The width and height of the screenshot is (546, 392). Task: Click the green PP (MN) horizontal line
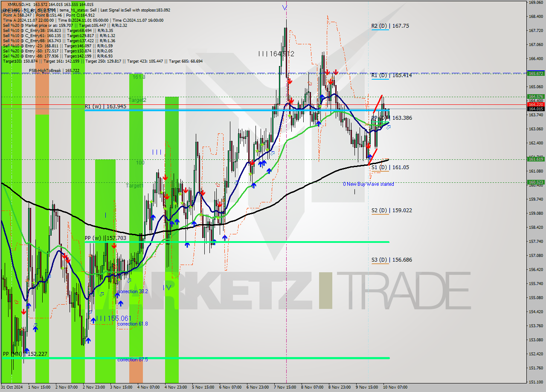(195, 358)
